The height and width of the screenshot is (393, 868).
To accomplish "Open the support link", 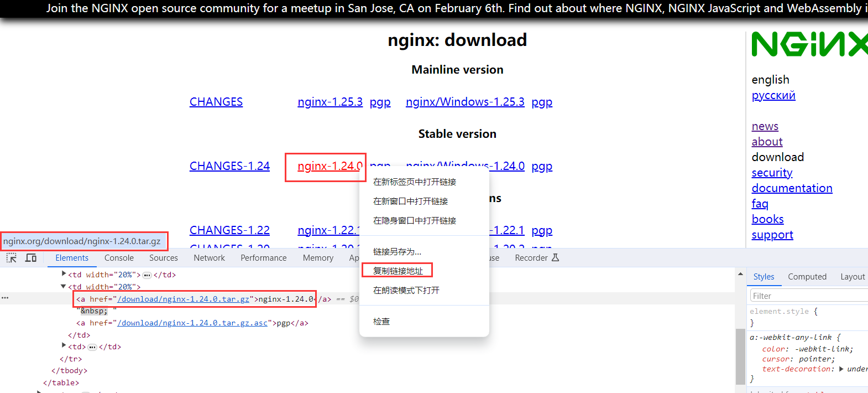I will (772, 235).
